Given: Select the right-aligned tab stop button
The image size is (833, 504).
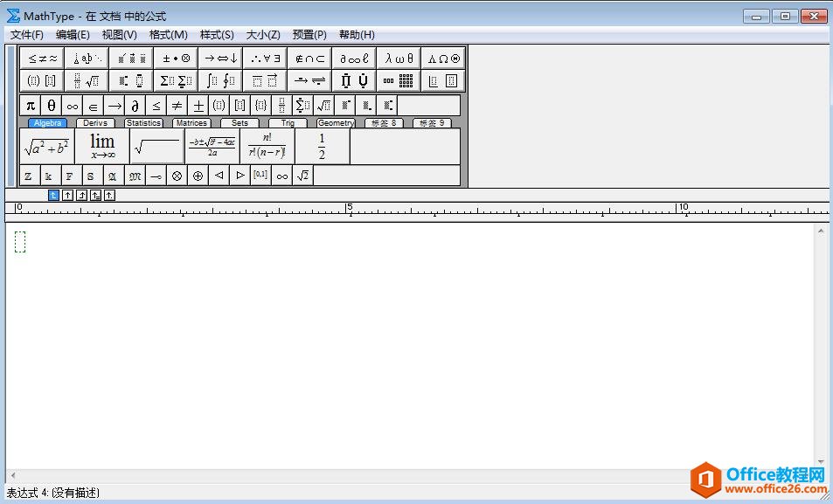Looking at the screenshot, I should (81, 196).
